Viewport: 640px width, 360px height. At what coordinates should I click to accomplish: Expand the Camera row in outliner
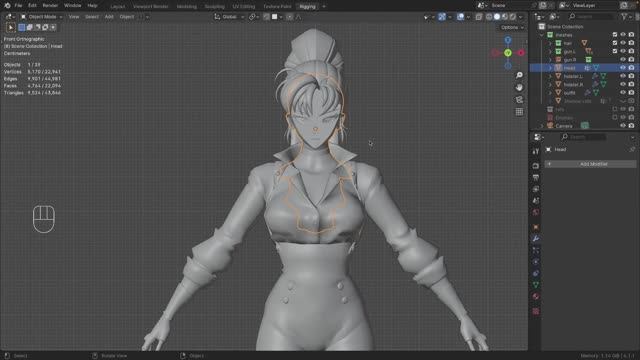[x=542, y=126]
